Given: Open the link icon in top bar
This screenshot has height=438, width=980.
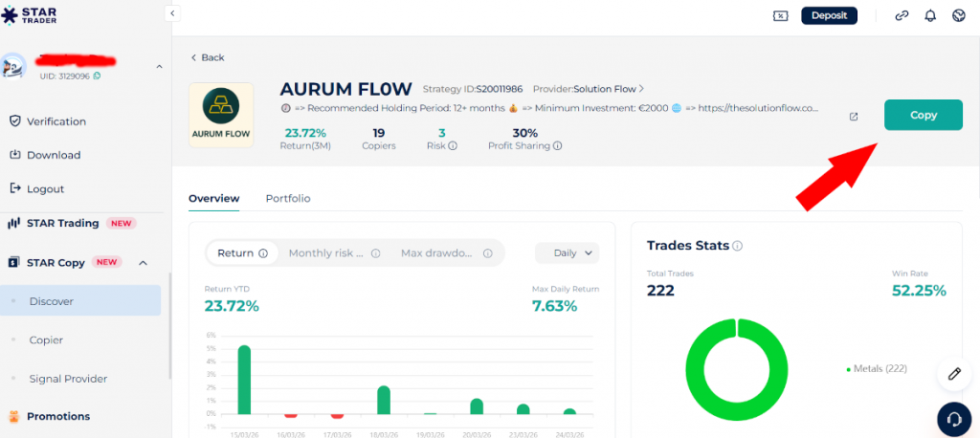Looking at the screenshot, I should 902,15.
